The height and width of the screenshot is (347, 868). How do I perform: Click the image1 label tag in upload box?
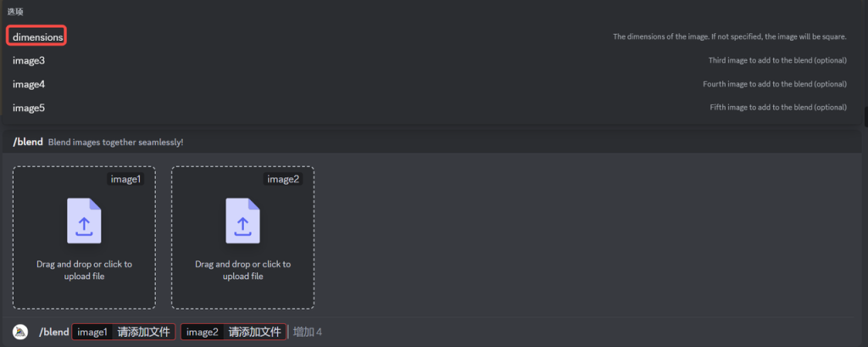125,179
